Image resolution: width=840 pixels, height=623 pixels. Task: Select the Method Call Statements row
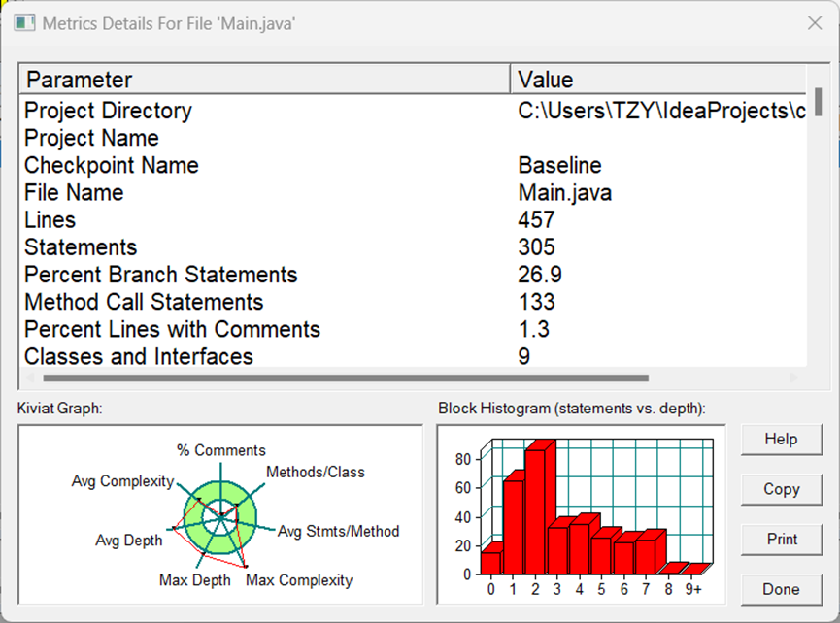coord(413,302)
